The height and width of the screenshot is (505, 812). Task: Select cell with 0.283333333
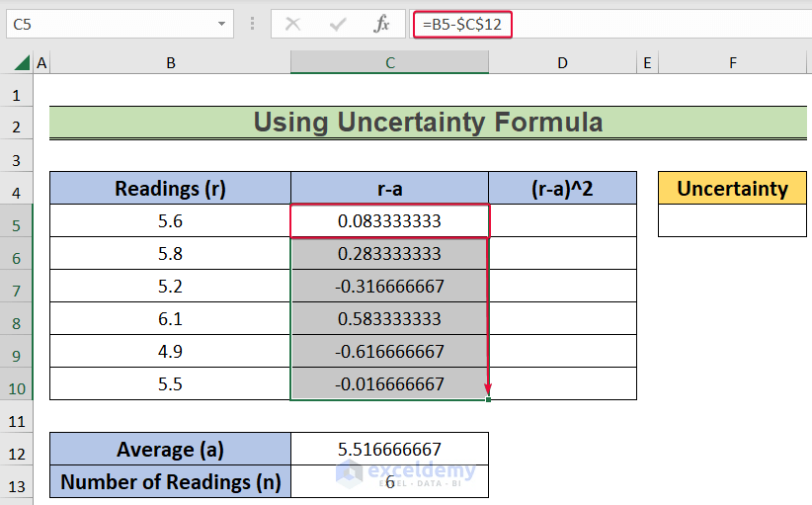(x=389, y=253)
